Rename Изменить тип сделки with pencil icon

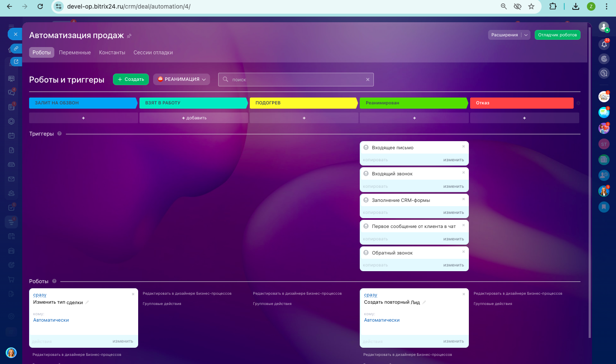pyautogui.click(x=87, y=302)
